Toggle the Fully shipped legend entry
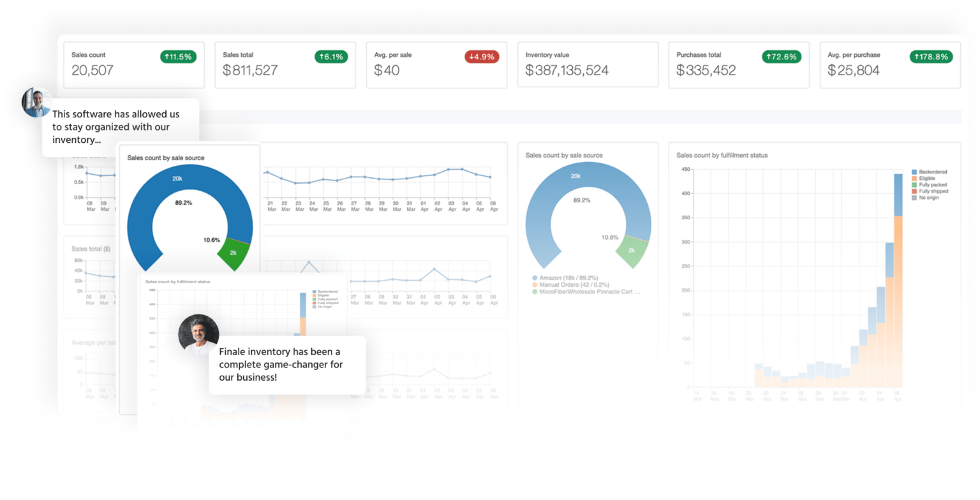 [x=932, y=191]
